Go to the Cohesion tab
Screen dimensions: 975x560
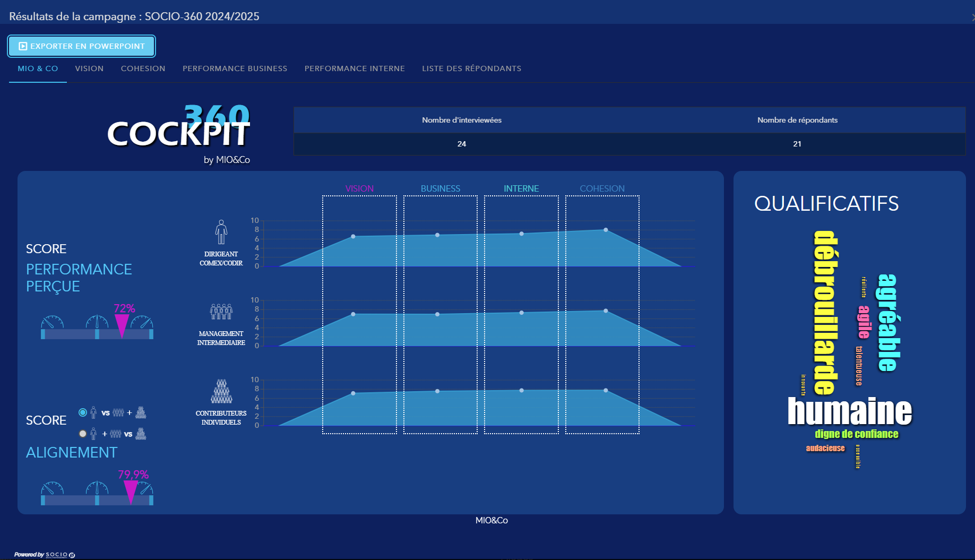pyautogui.click(x=143, y=68)
